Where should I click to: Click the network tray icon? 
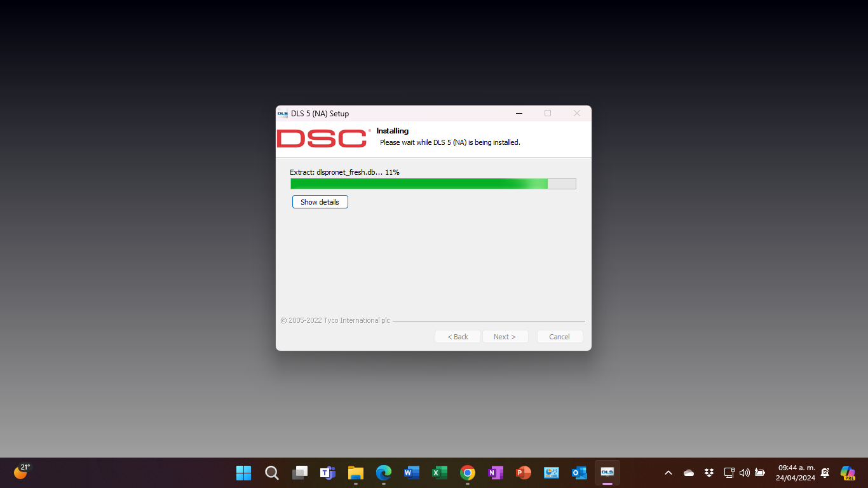pos(729,473)
